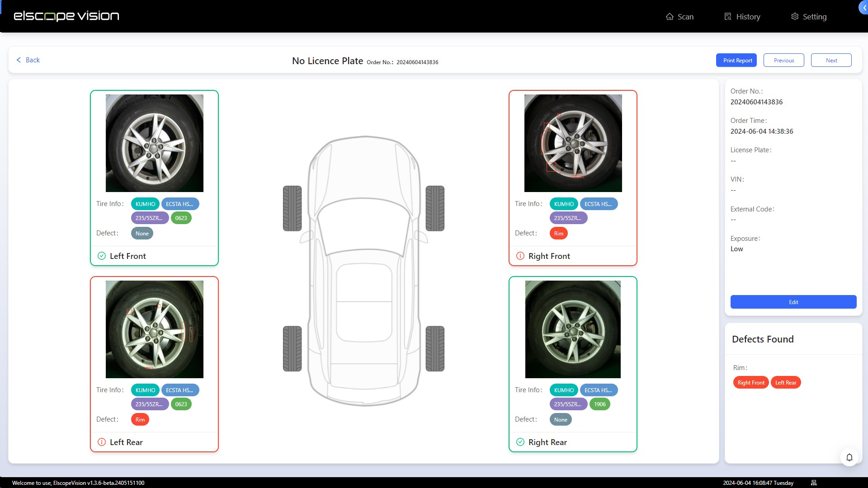Expand the truncated ECSTA HS tag on Left Front
The height and width of the screenshot is (488, 868).
180,204
